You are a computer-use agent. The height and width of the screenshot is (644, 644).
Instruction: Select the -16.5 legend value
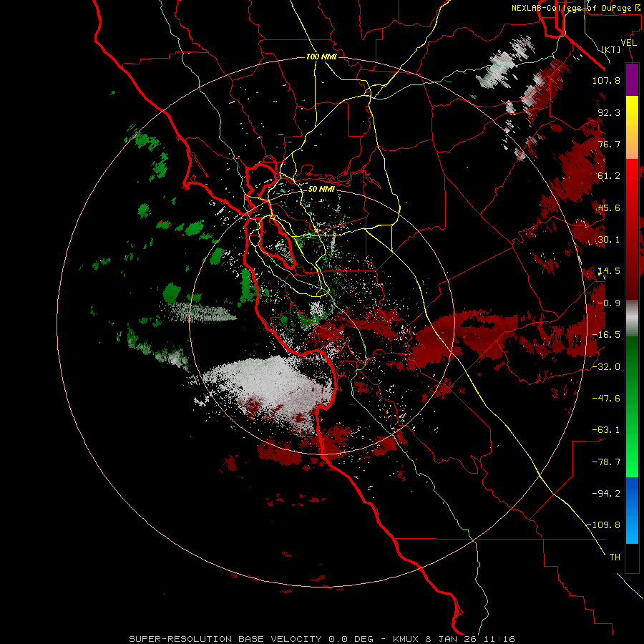point(606,335)
